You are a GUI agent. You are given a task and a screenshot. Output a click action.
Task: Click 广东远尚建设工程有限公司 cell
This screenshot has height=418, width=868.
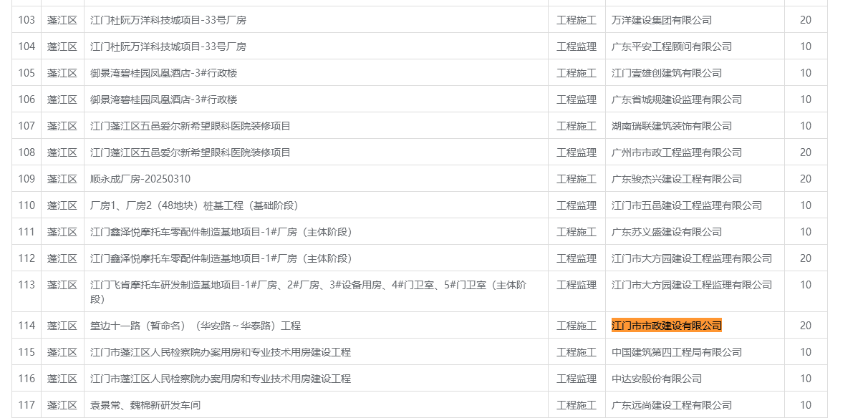pos(672,405)
